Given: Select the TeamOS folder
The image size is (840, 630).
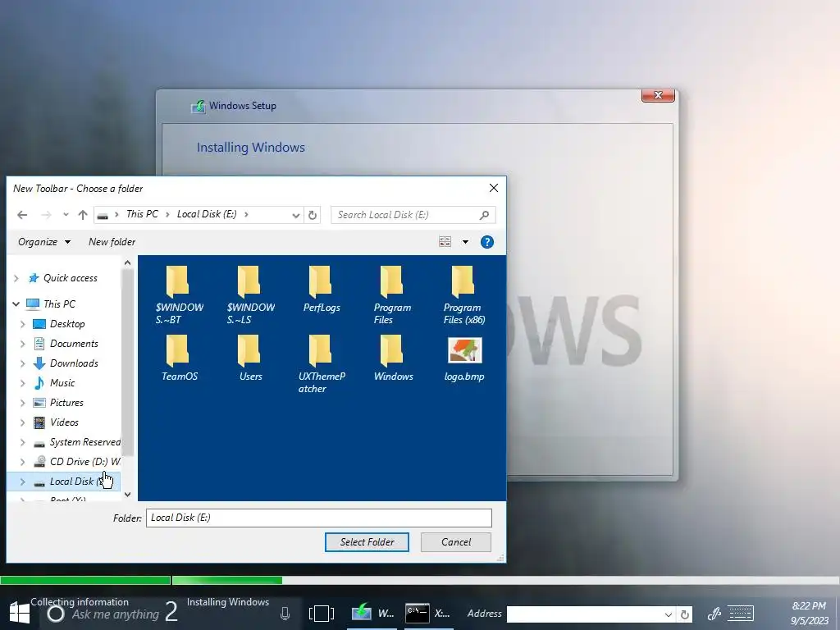Looking at the screenshot, I should tap(179, 358).
